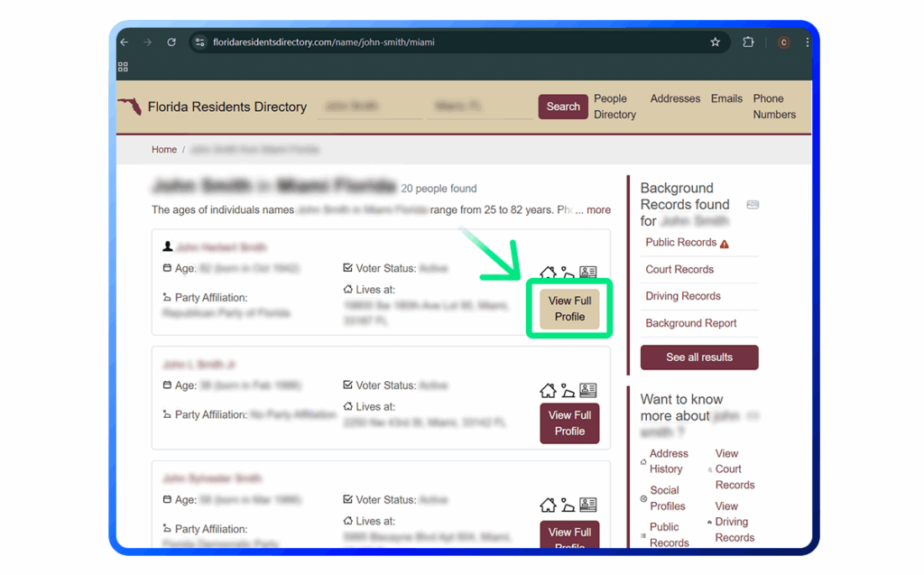Open the browser extensions puzzle icon
Screen dimensions: 924x575
(x=748, y=42)
